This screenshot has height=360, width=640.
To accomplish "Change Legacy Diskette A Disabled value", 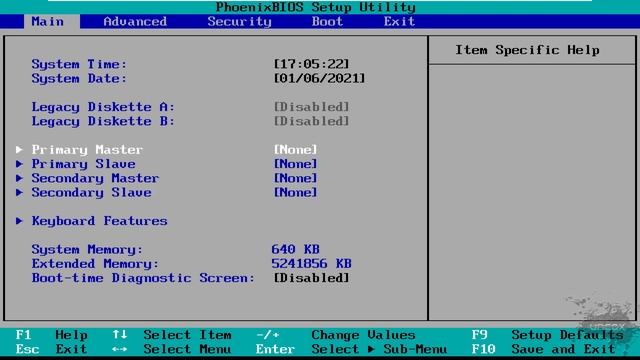I will tap(311, 107).
